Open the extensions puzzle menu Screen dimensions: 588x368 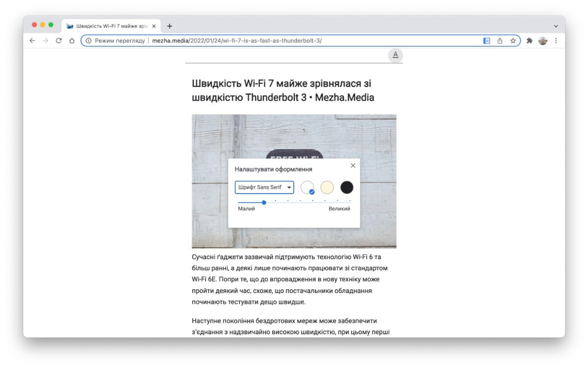(x=530, y=41)
